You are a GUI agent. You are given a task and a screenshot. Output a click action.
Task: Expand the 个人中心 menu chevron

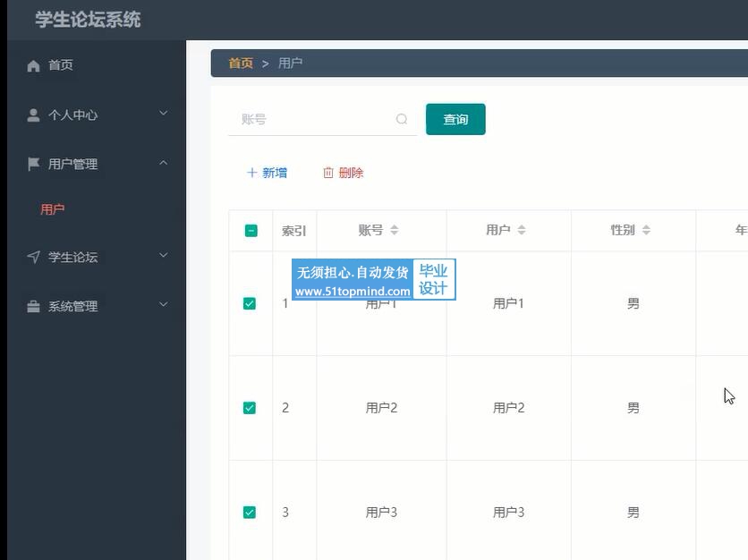[x=163, y=114]
